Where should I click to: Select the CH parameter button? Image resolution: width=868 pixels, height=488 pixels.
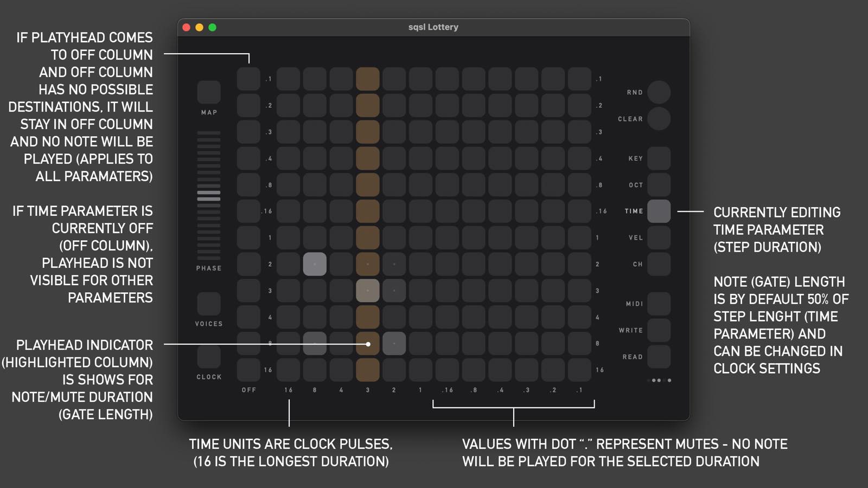pos(659,264)
